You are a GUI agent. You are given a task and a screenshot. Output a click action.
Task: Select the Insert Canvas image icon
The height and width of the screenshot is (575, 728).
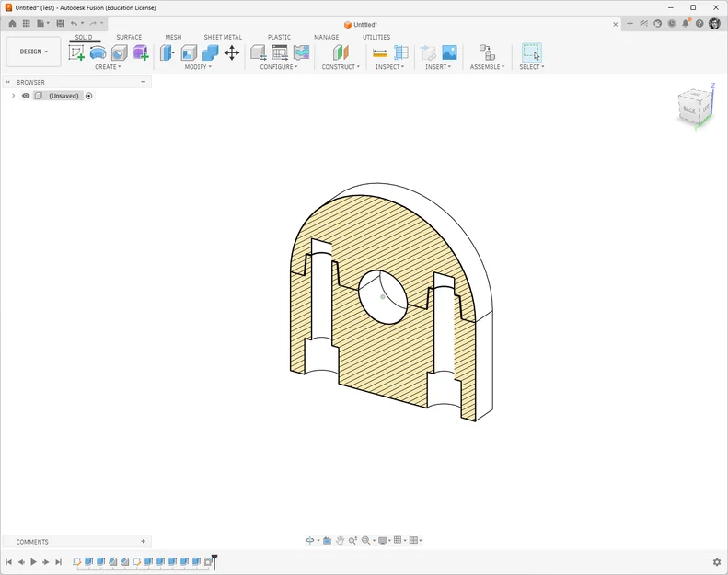pyautogui.click(x=449, y=52)
